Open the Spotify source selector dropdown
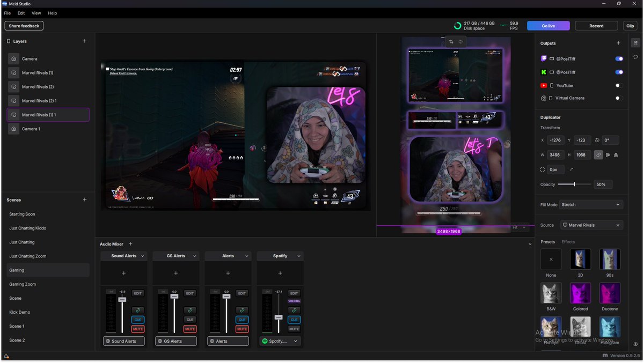Image resolution: width=644 pixels, height=363 pixels. pos(280,341)
